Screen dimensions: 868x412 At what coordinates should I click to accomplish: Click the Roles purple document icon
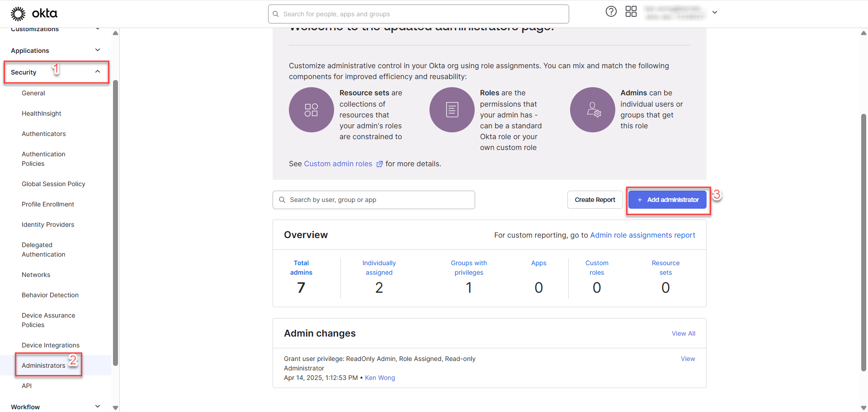[452, 110]
